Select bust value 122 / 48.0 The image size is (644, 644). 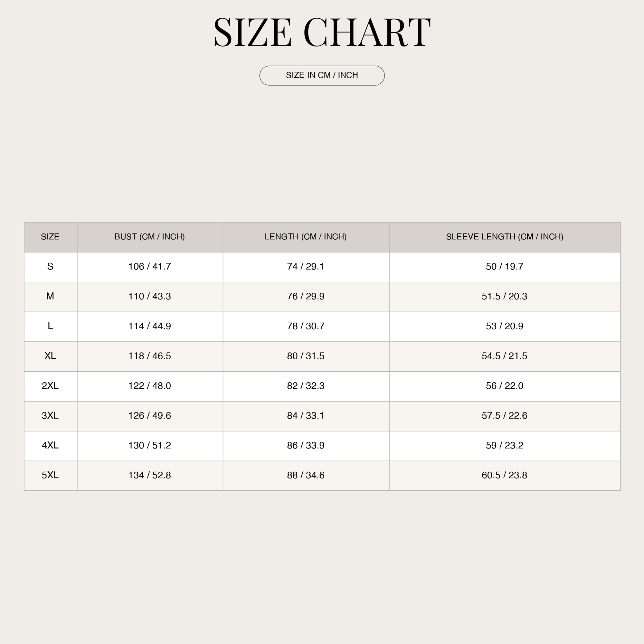[150, 386]
